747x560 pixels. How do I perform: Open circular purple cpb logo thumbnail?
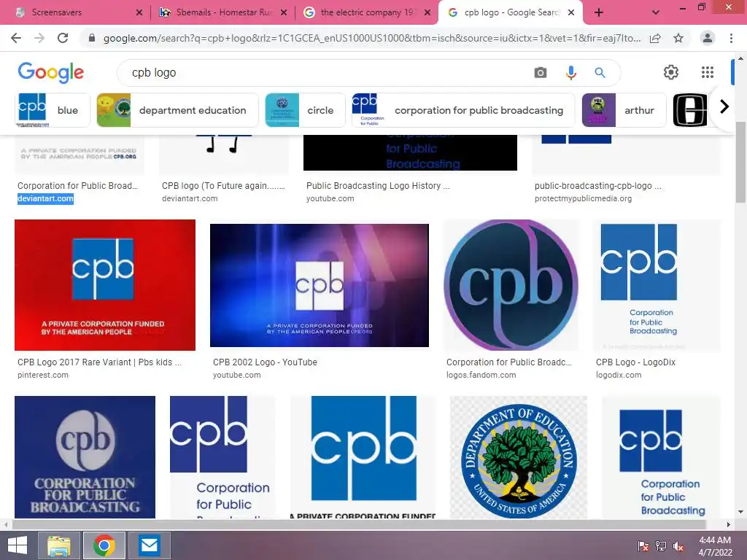[x=511, y=285]
